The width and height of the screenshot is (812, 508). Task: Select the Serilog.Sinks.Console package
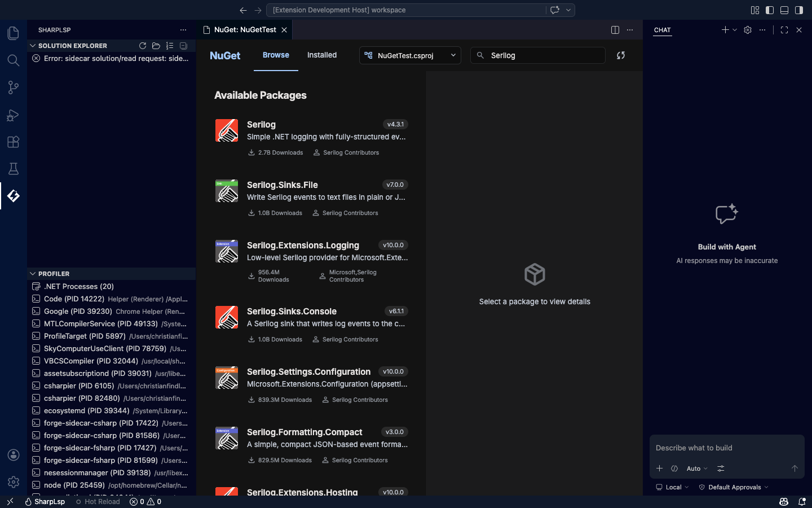tap(312, 325)
